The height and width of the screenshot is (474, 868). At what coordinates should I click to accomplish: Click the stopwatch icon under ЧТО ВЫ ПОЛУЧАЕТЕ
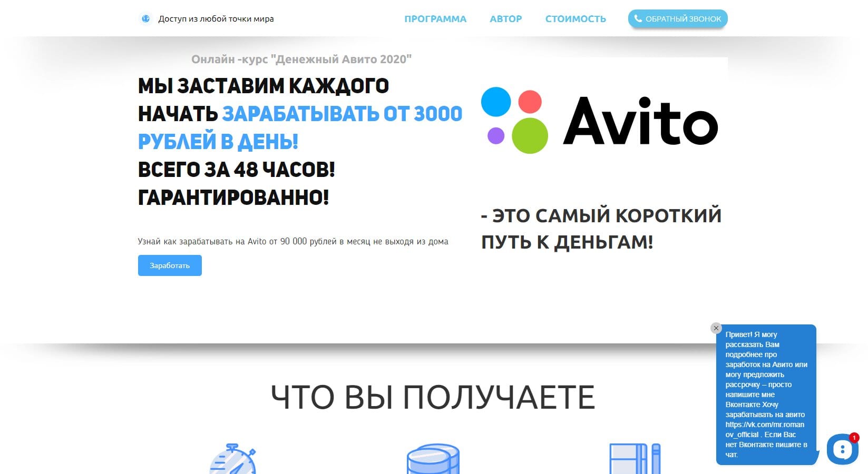[x=233, y=459]
